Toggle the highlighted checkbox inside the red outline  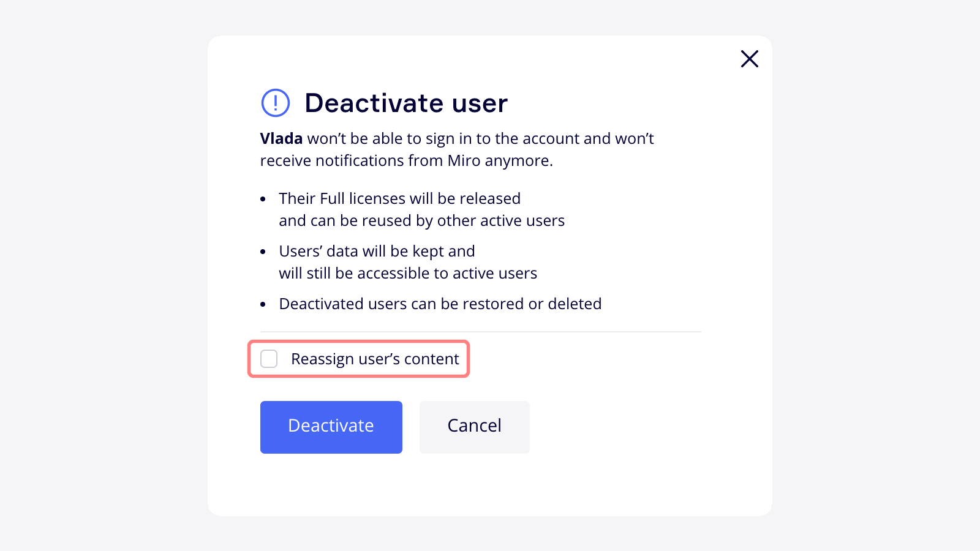[x=269, y=359]
